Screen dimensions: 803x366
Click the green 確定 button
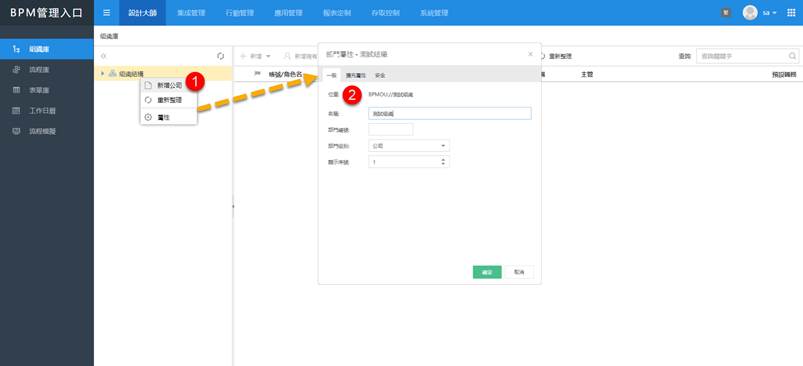point(487,272)
